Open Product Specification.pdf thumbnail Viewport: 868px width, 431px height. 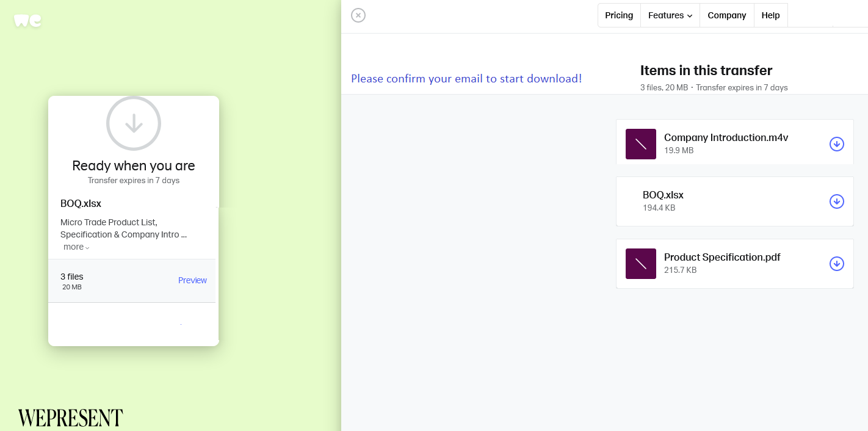pyautogui.click(x=641, y=264)
